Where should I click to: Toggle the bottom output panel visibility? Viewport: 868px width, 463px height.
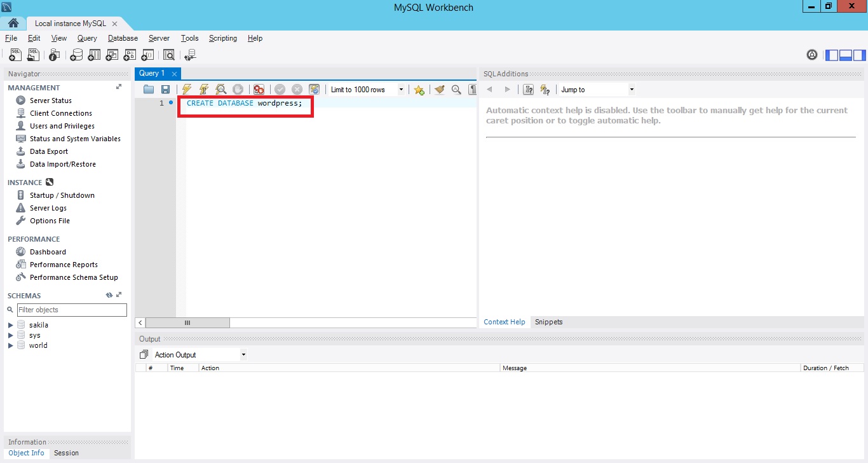coord(846,55)
